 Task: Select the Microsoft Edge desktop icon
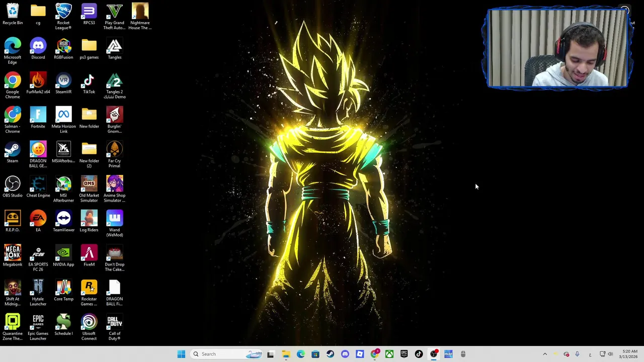(13, 51)
